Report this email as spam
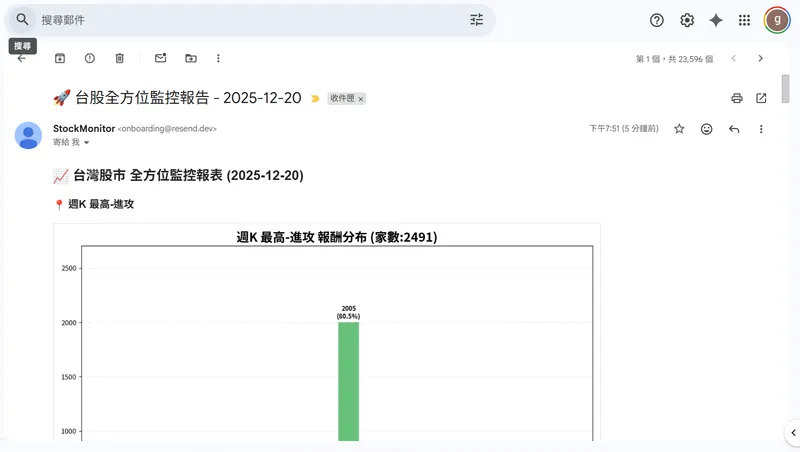The image size is (800, 452). point(90,58)
